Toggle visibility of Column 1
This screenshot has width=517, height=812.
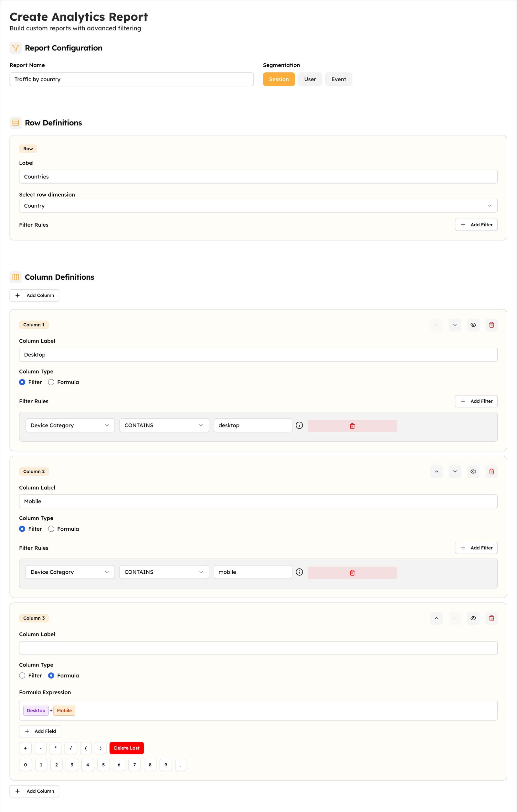tap(473, 325)
